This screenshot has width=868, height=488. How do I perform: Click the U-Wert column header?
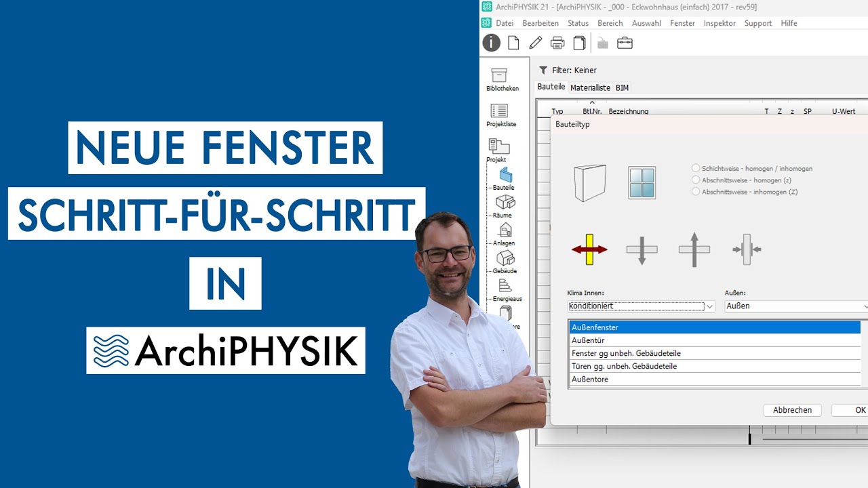(x=844, y=111)
